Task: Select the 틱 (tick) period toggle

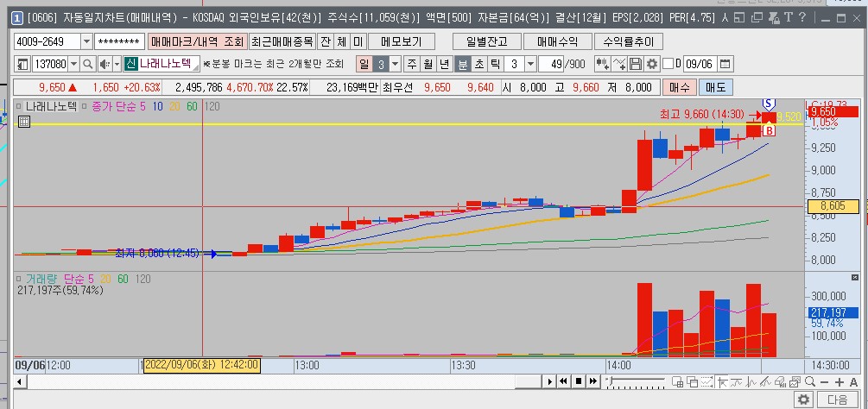Action: [x=495, y=64]
